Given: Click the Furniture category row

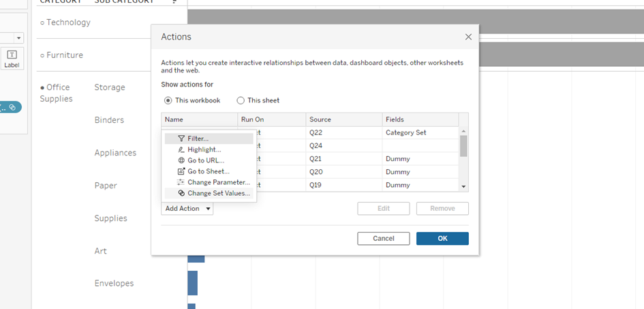Looking at the screenshot, I should 63,55.
